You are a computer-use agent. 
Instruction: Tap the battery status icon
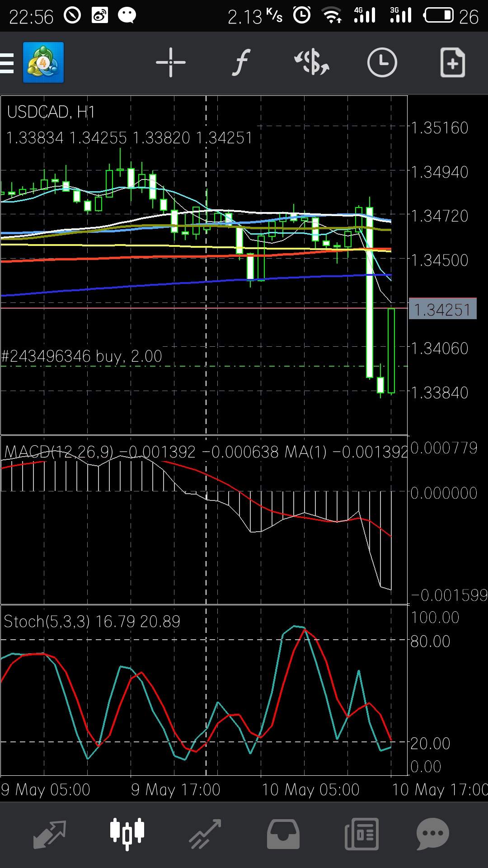[x=438, y=15]
